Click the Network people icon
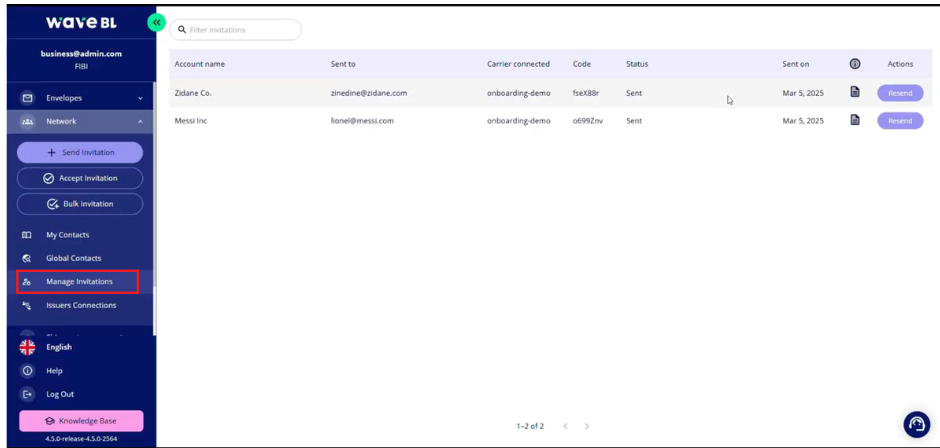The height and width of the screenshot is (448, 940). pos(27,121)
